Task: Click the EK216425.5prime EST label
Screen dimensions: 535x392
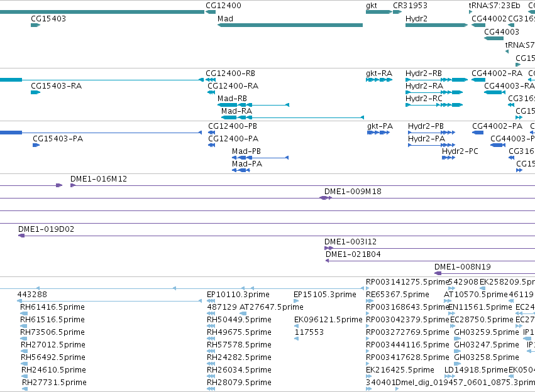Action: pyautogui.click(x=400, y=370)
